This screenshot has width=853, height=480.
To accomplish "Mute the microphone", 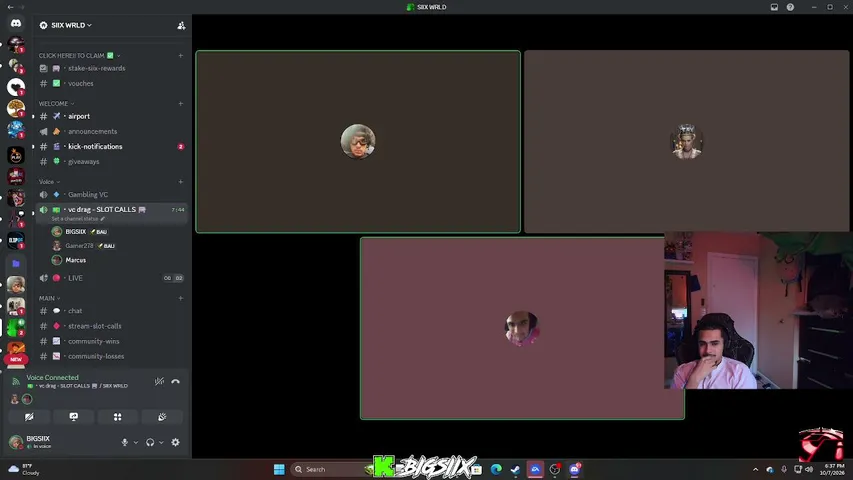I will click(125, 442).
